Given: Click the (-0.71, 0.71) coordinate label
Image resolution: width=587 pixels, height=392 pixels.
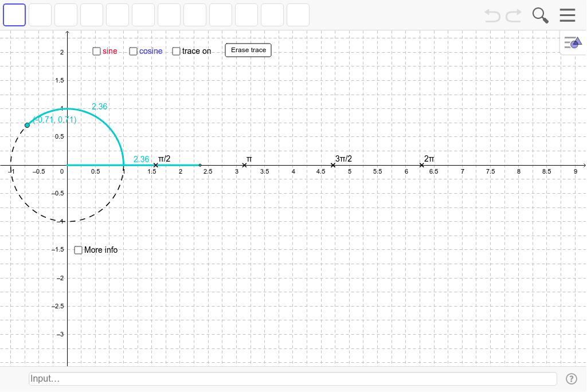Looking at the screenshot, I should 54,120.
